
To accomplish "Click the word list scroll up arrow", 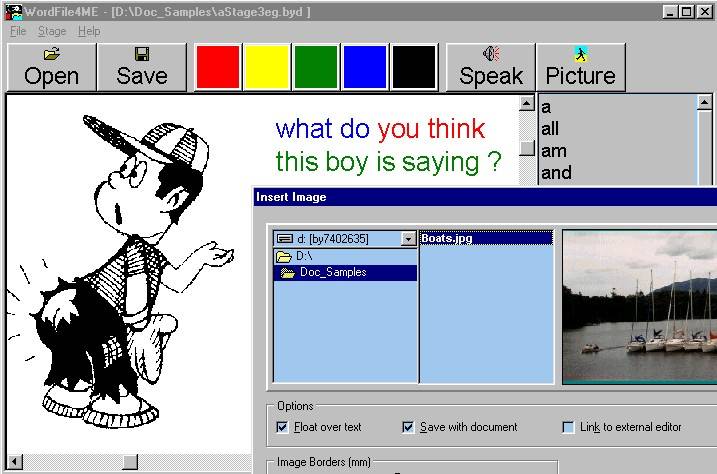I will [x=704, y=103].
